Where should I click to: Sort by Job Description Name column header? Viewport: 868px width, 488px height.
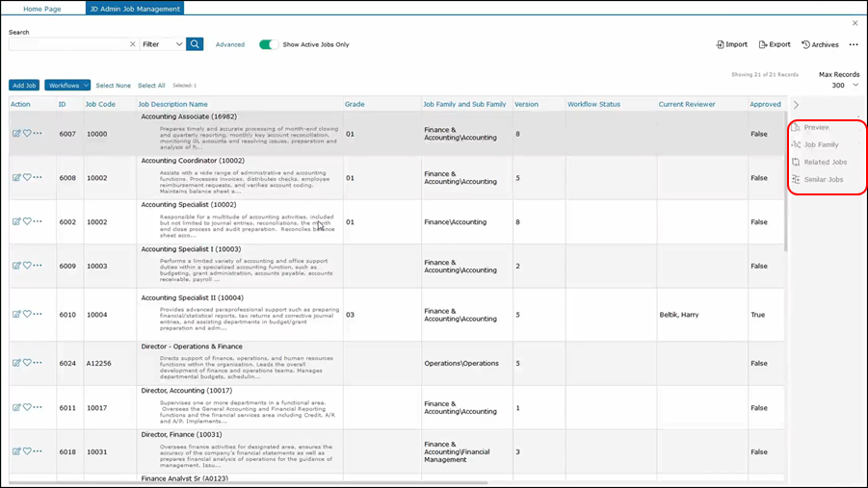tap(172, 104)
